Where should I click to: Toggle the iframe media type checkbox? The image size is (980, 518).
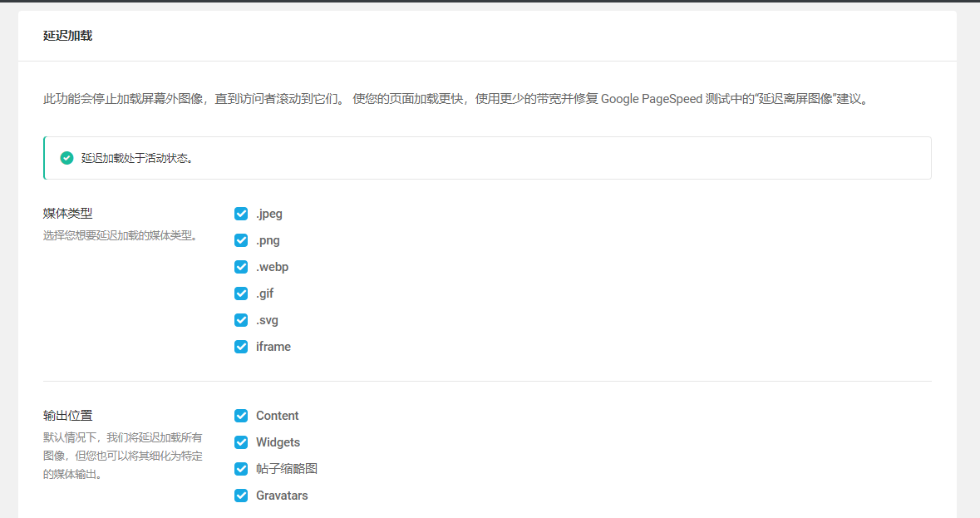pos(240,347)
